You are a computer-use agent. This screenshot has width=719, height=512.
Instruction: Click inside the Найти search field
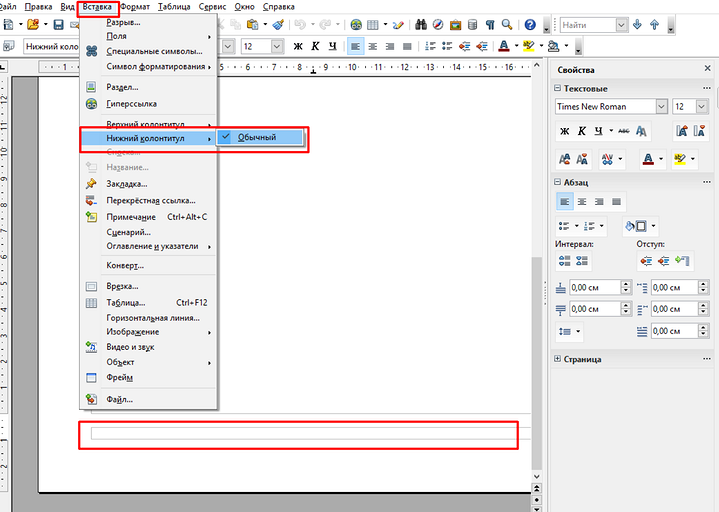(585, 24)
